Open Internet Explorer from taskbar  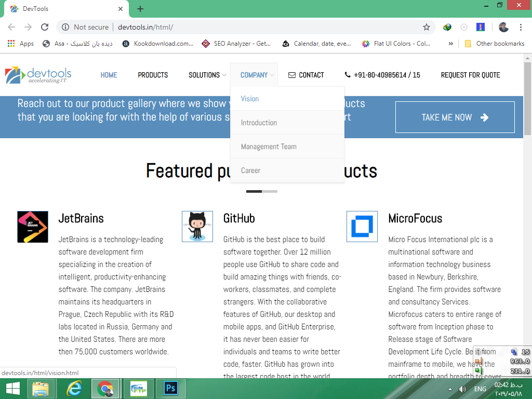click(74, 389)
